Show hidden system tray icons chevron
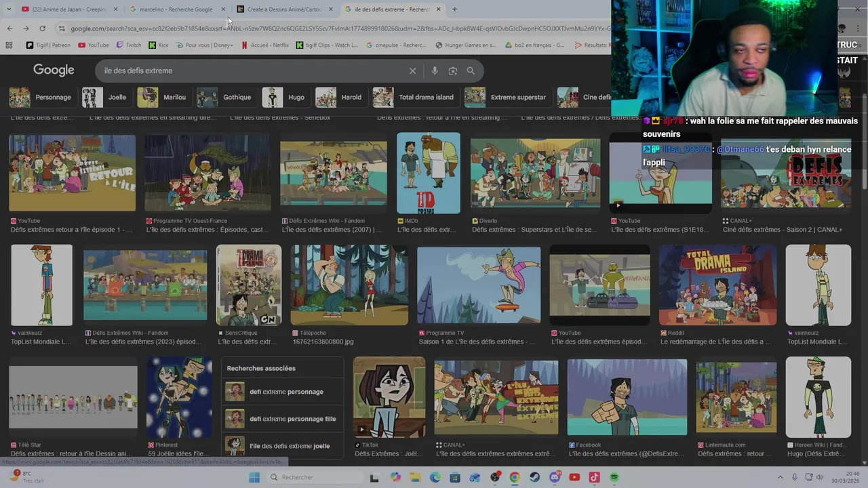This screenshot has width=868, height=488. tap(780, 477)
